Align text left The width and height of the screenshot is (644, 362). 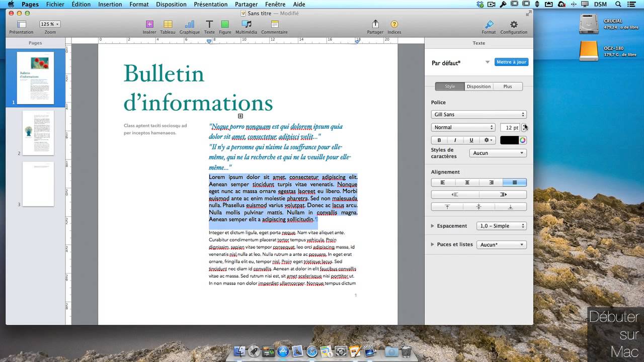[443, 182]
